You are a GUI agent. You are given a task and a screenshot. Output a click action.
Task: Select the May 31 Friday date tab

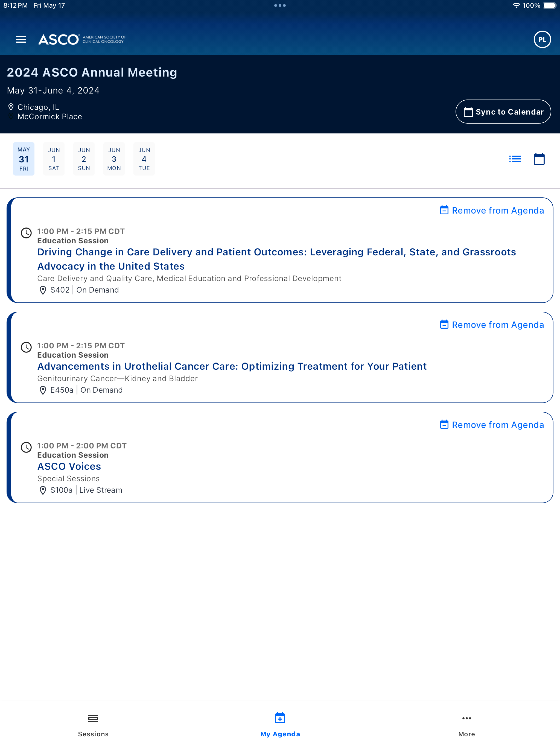tap(24, 159)
